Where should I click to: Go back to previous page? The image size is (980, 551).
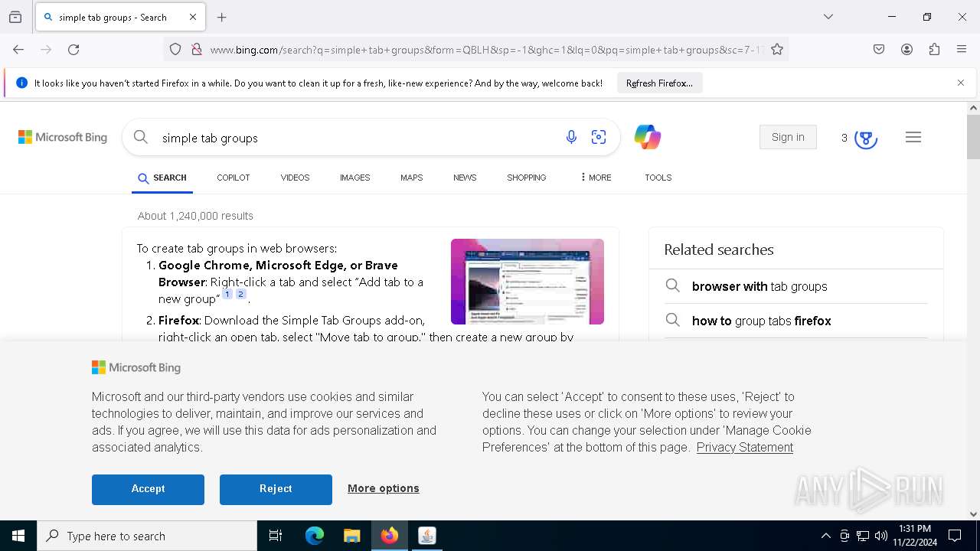(18, 49)
